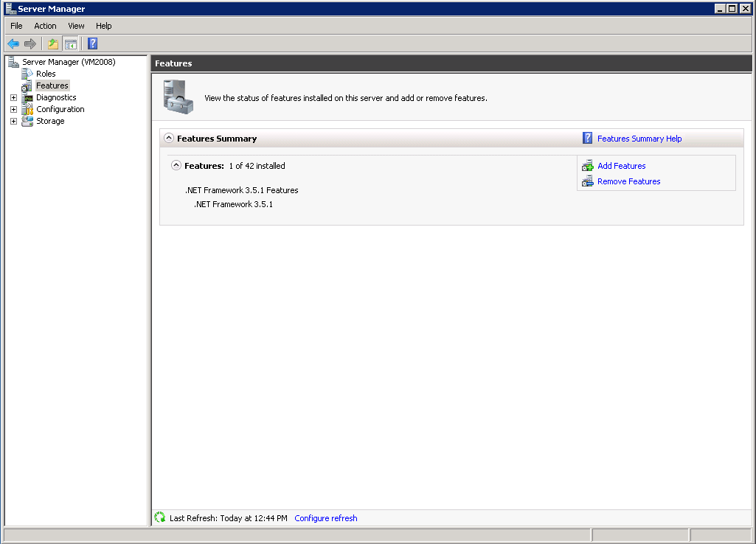Image resolution: width=756 pixels, height=544 pixels.
Task: Click the green refresh icon in status area
Action: [160, 517]
